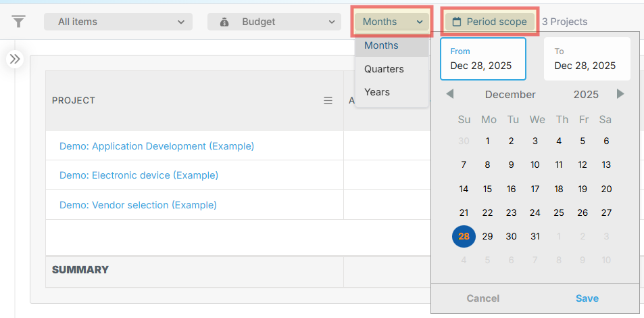Select December 15 in calendar
The width and height of the screenshot is (644, 318).
pos(487,189)
